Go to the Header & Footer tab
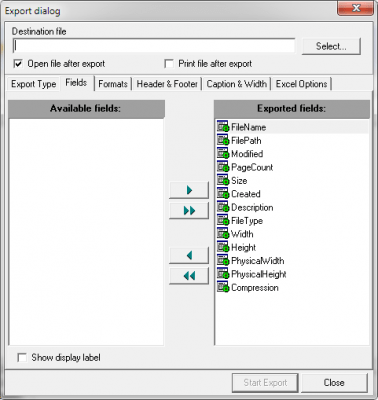 (167, 84)
